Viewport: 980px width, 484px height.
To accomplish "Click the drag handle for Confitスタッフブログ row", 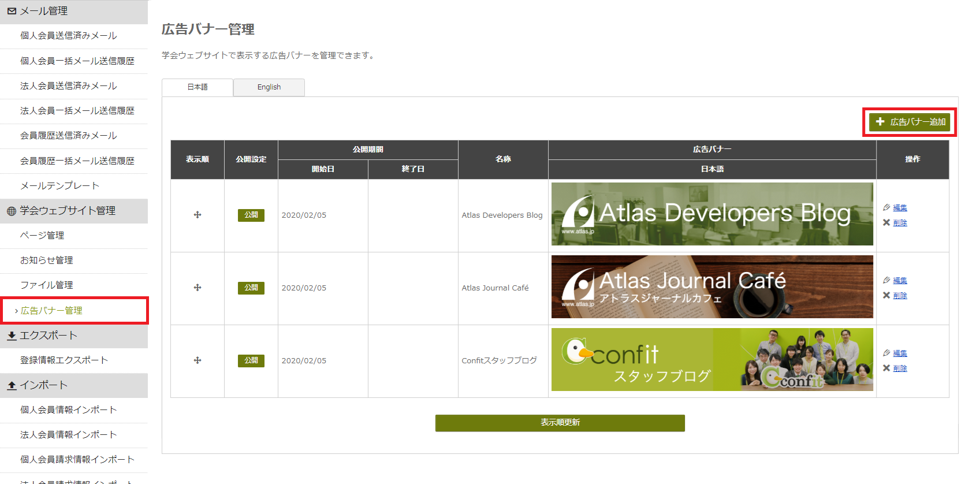I will [198, 360].
